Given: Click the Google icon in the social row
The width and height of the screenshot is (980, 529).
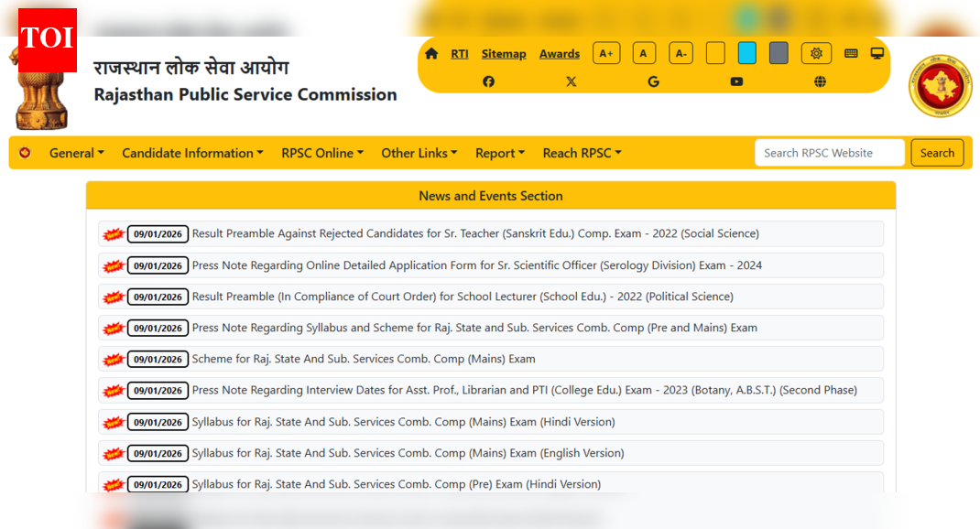Looking at the screenshot, I should coord(653,81).
